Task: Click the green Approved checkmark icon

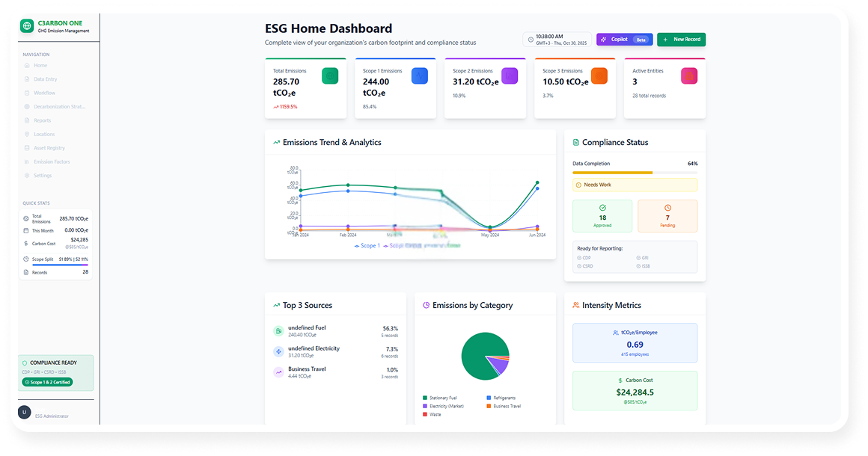Action: [x=603, y=208]
